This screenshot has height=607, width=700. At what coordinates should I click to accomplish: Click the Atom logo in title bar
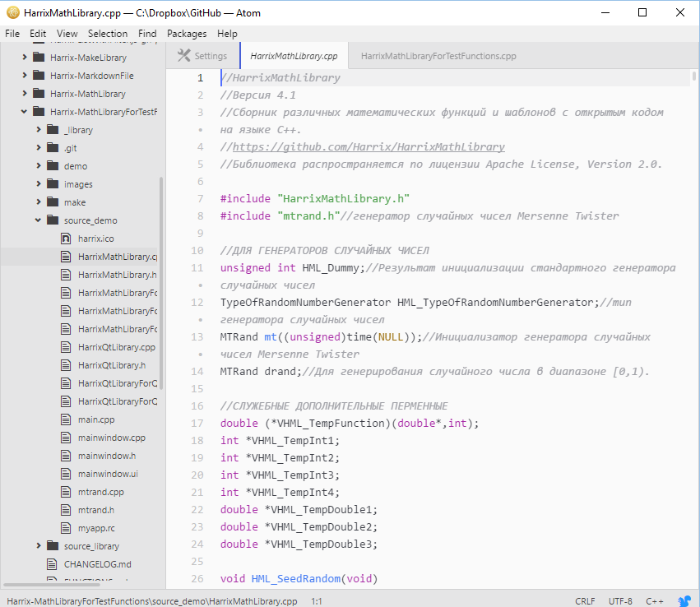[x=13, y=13]
